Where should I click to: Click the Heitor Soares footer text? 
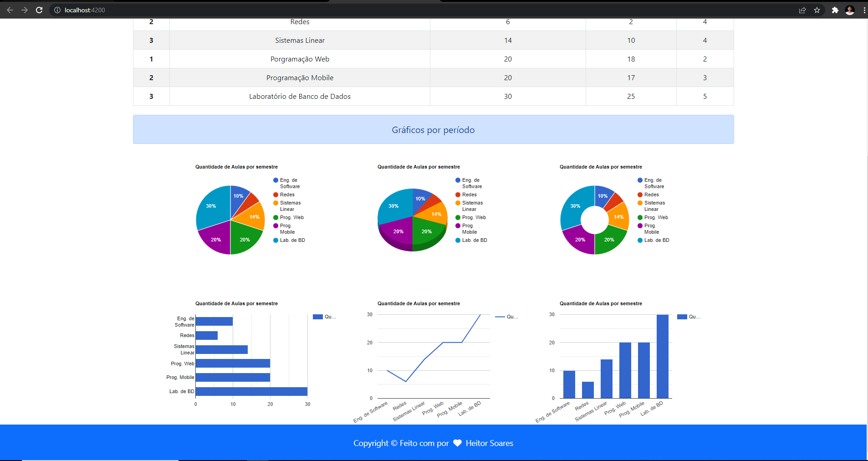[x=489, y=443]
